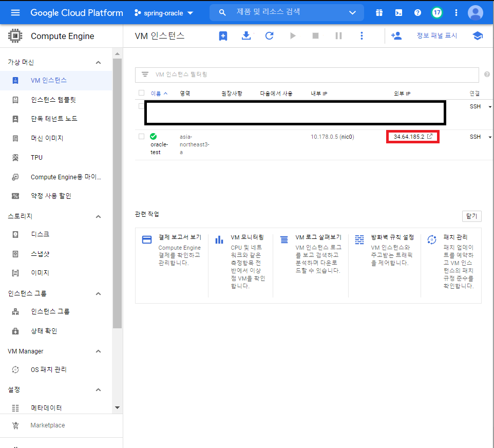Toggle the select-all instances checkbox
494x448 pixels.
coord(141,92)
